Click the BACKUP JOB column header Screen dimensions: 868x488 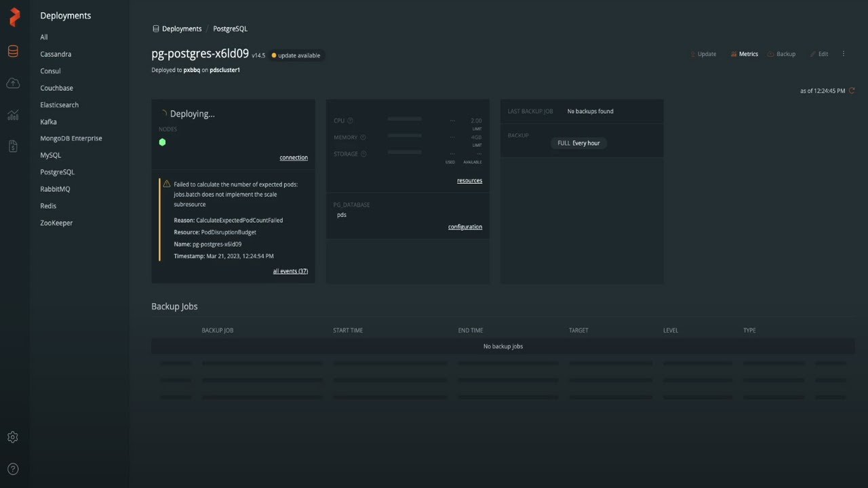coord(218,330)
